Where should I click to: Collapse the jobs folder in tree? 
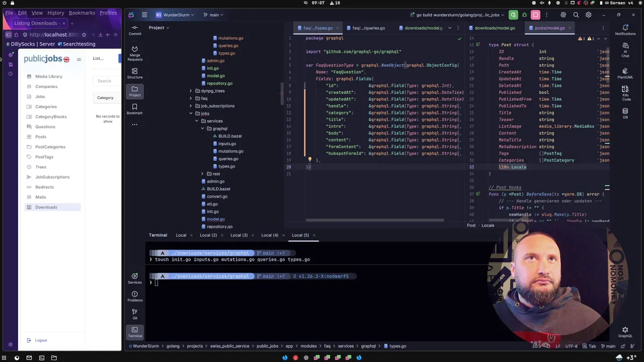[191, 114]
